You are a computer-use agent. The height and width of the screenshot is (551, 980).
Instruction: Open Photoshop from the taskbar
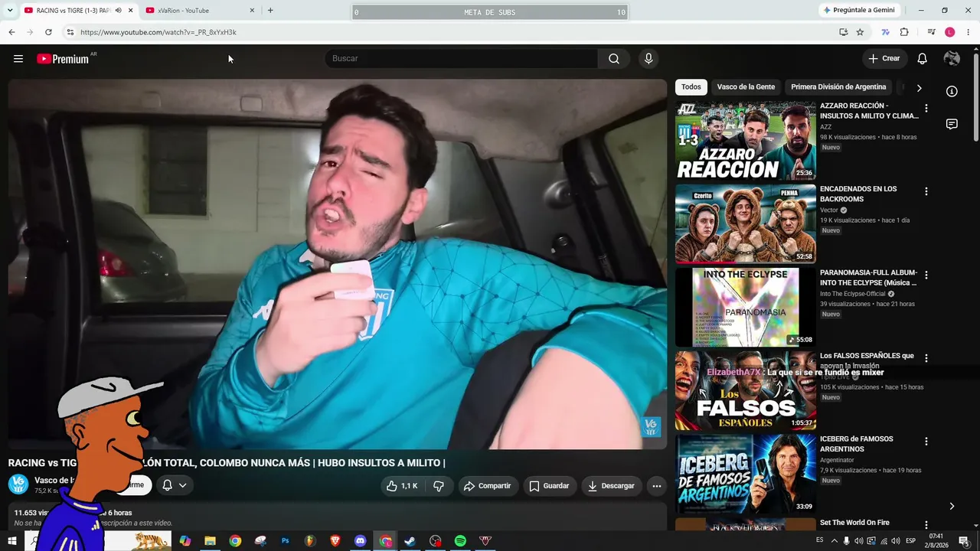pyautogui.click(x=285, y=541)
